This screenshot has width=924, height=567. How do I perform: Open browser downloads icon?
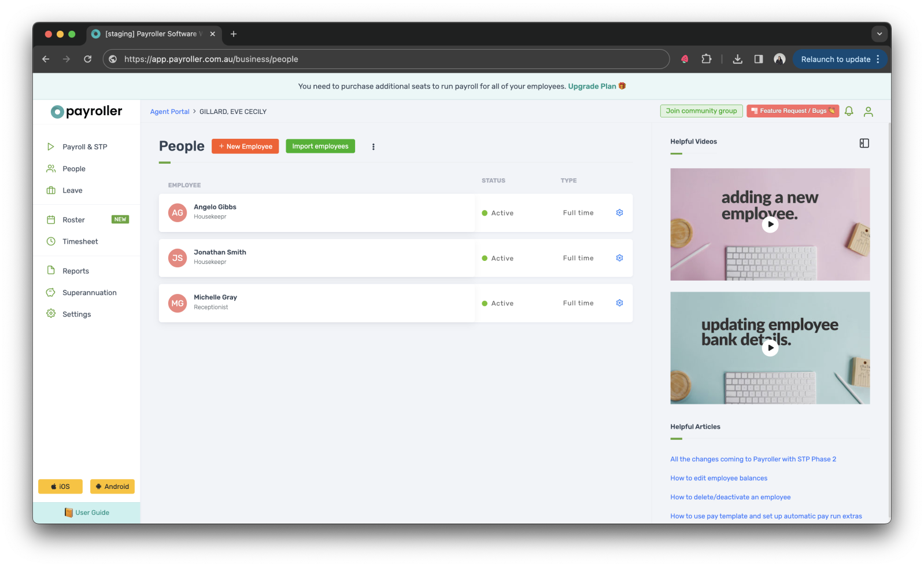[x=737, y=59]
